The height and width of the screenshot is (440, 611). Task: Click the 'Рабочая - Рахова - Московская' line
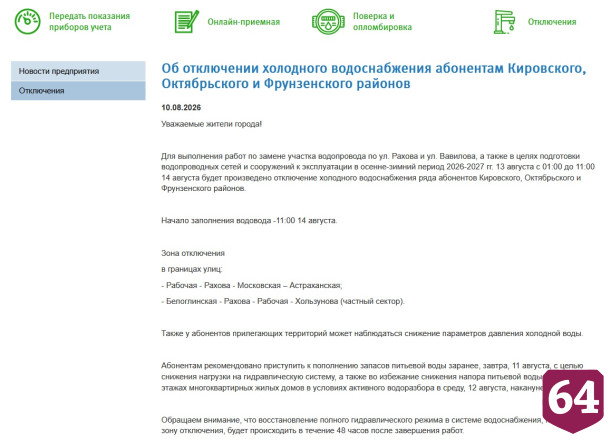pyautogui.click(x=252, y=285)
